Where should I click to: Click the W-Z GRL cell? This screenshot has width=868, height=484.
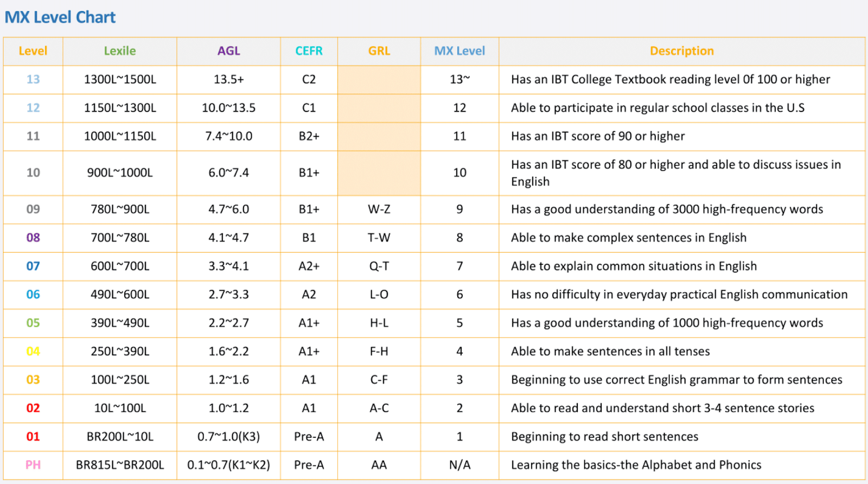tap(379, 209)
